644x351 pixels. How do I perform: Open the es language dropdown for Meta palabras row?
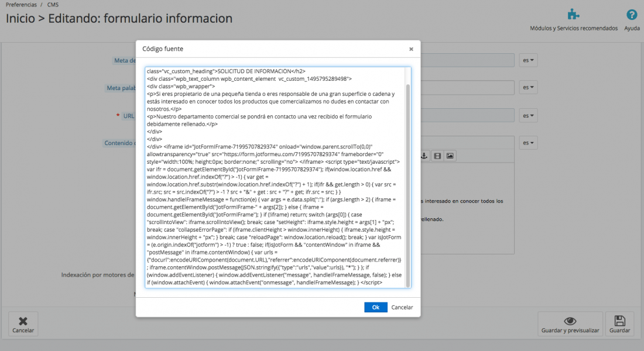(528, 87)
